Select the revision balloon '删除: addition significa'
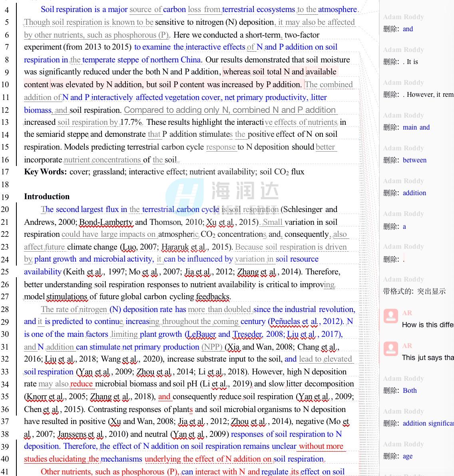 click(418, 424)
